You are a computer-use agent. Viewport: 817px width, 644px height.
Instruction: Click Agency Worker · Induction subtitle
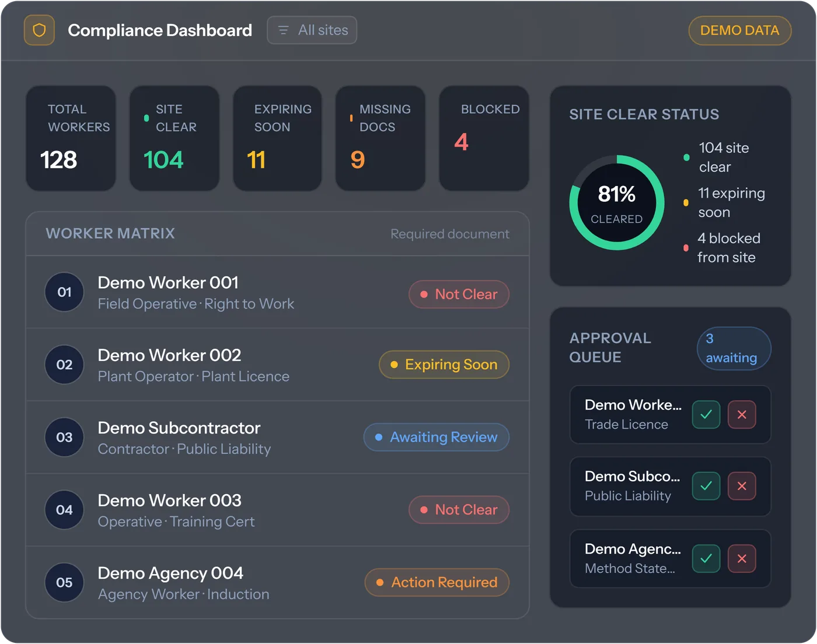click(184, 594)
